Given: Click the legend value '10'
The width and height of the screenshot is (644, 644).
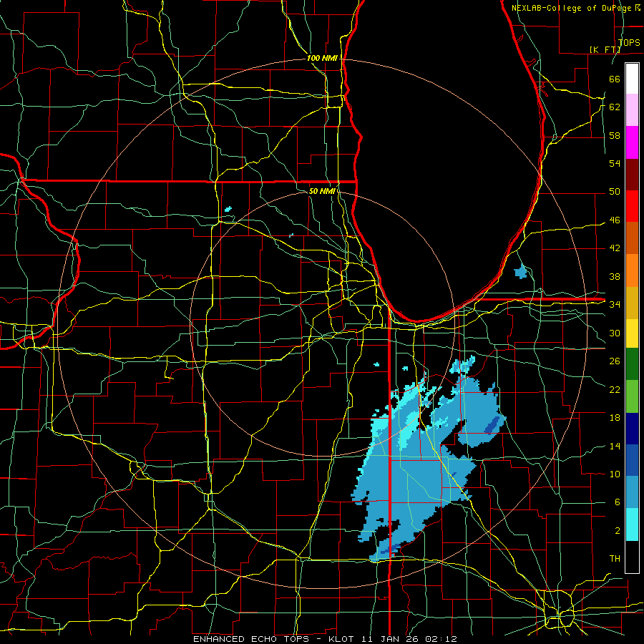Looking at the screenshot, I should pyautogui.click(x=615, y=474).
